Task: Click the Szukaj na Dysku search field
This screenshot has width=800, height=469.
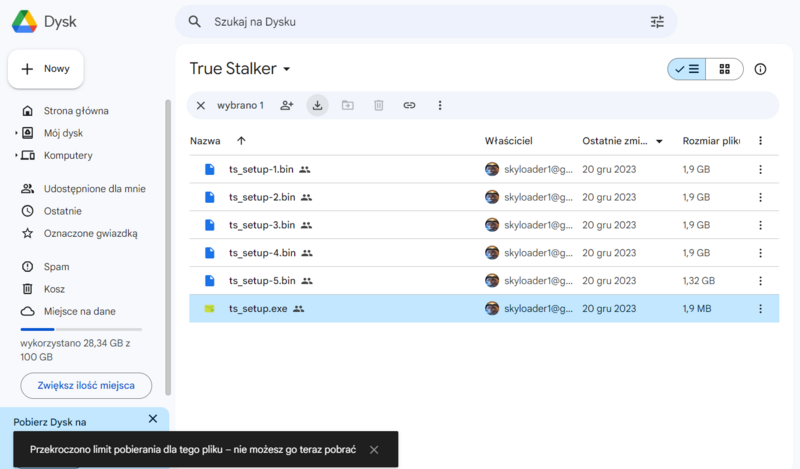Action: point(410,21)
